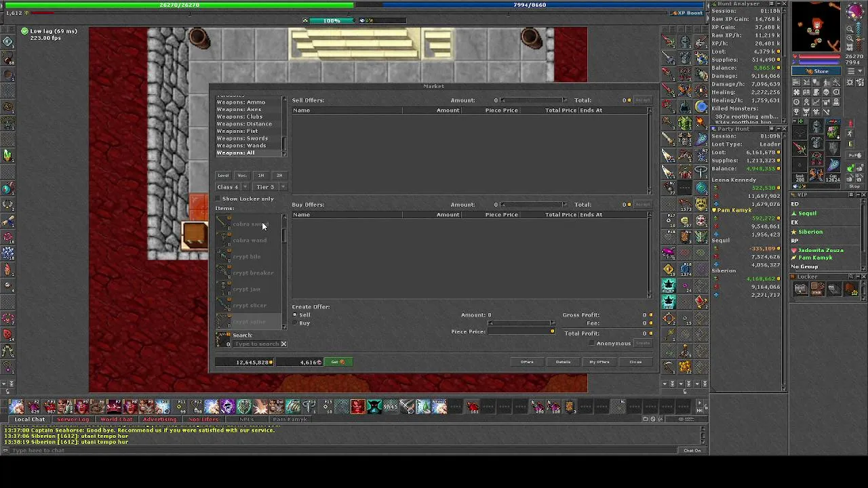Select cobra sword in the Market items list
868x488 pixels.
[248, 224]
